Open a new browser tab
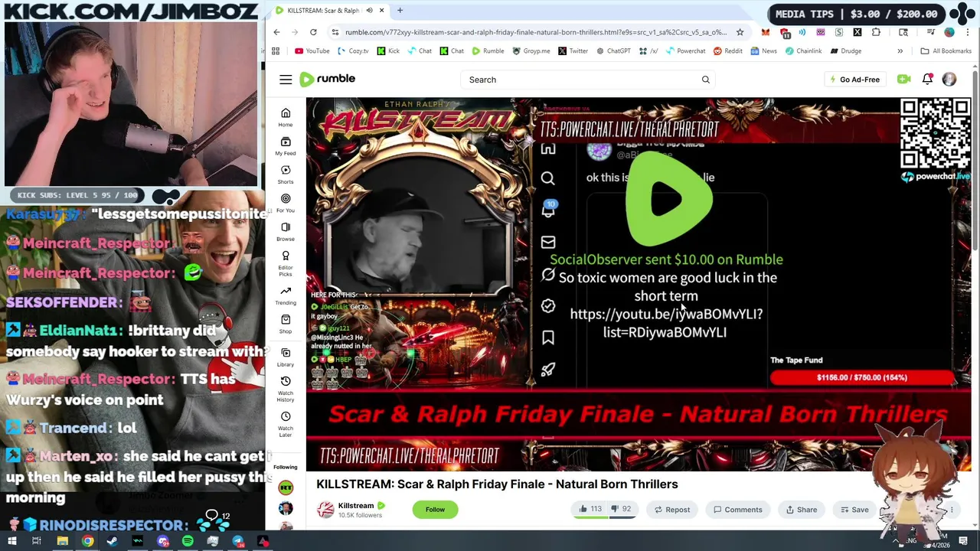The height and width of the screenshot is (551, 980). [400, 11]
